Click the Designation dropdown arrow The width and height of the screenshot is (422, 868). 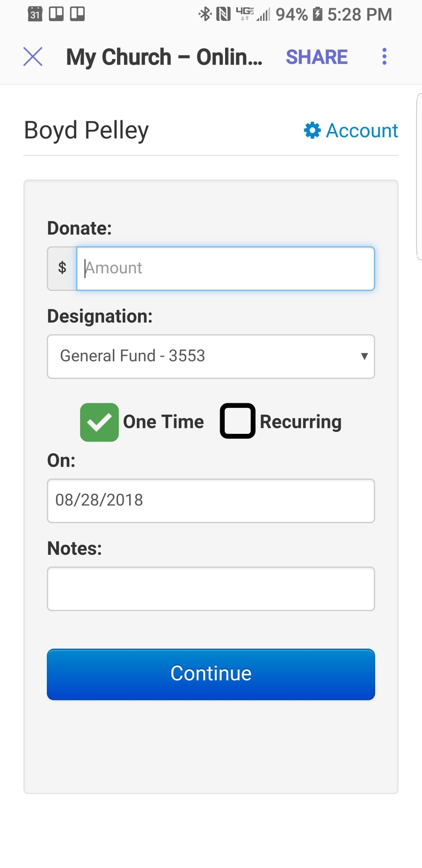click(364, 356)
